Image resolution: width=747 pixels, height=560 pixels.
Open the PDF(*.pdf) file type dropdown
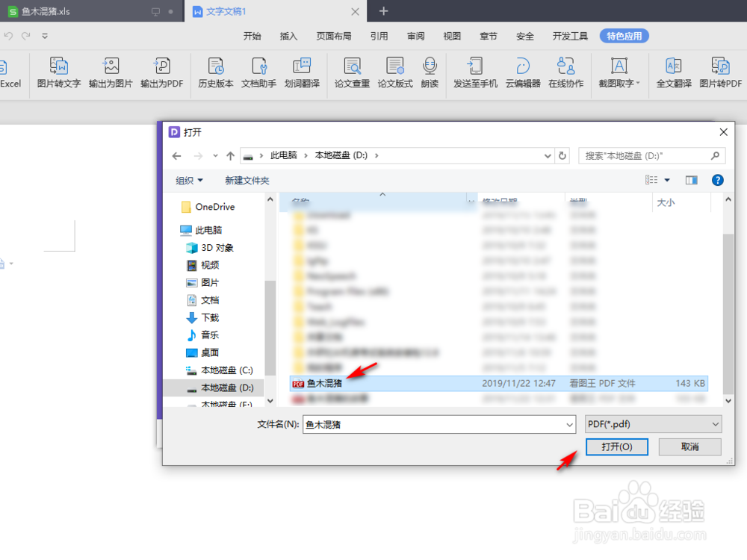[x=653, y=424]
